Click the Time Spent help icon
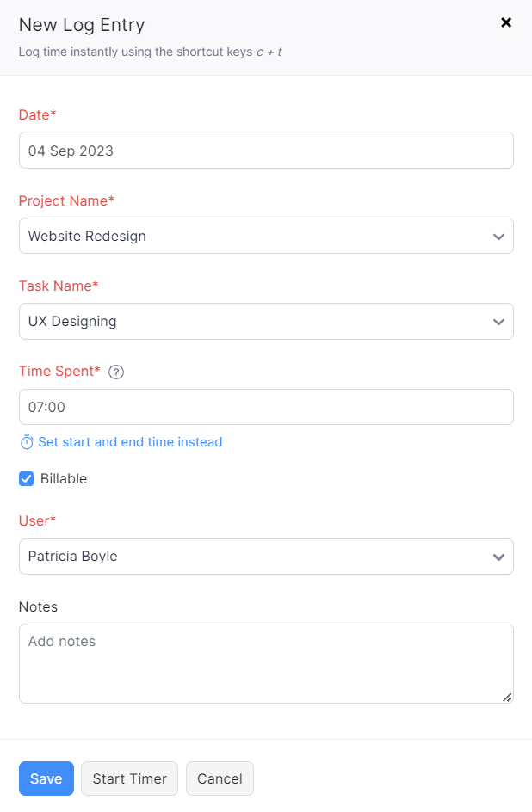The width and height of the screenshot is (532, 812). [117, 372]
